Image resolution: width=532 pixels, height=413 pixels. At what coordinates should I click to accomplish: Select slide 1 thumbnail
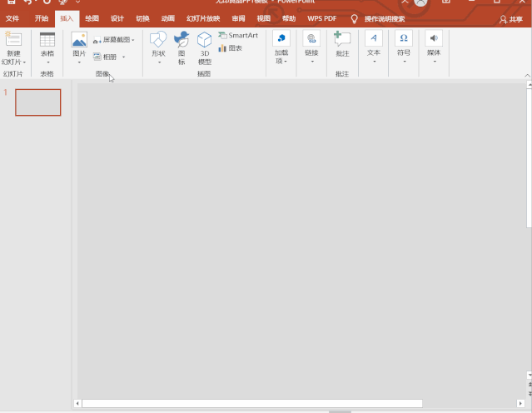38,102
